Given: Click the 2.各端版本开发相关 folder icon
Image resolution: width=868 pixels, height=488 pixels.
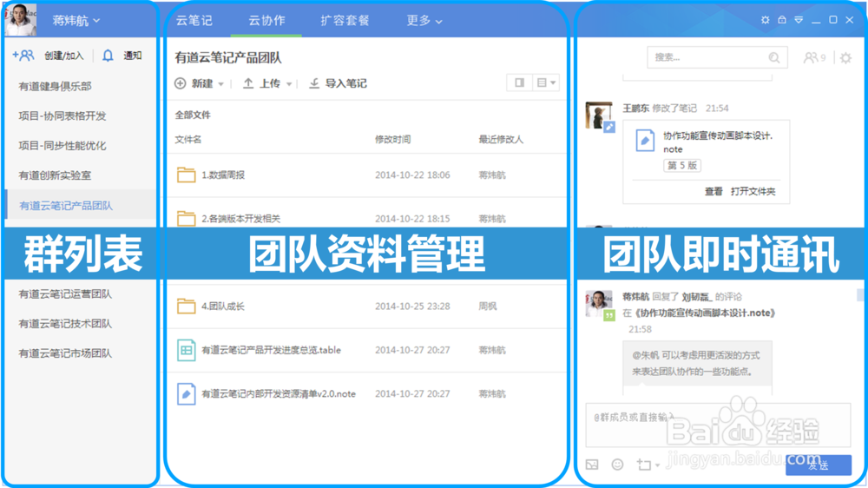Looking at the screenshot, I should 186,218.
